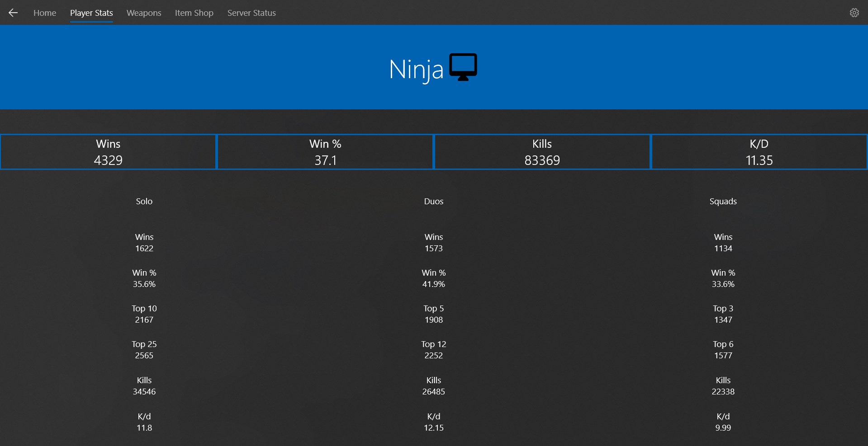Click the Duos column heading
868x446 pixels.
pyautogui.click(x=434, y=201)
